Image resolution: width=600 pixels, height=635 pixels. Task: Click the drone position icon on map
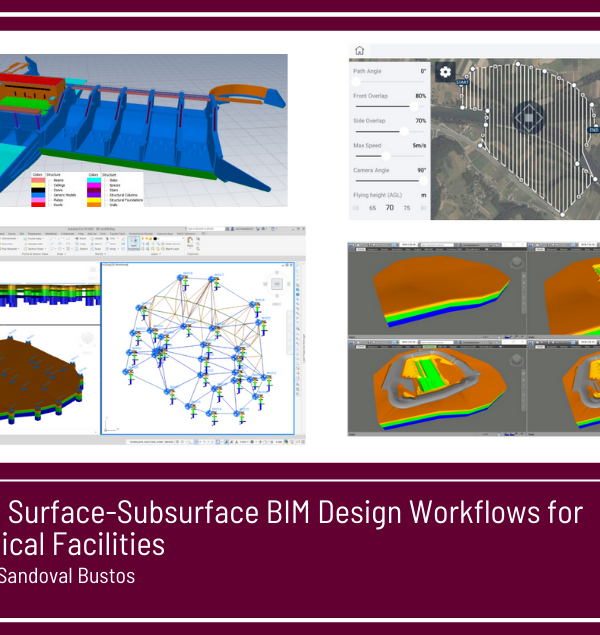click(527, 118)
